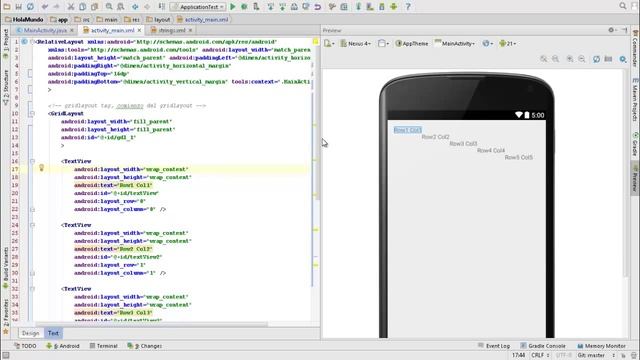Viewport: 640px width, 360px height.
Task: Click the Navigate Back arrow icon
Action: pyautogui.click(x=135, y=7)
